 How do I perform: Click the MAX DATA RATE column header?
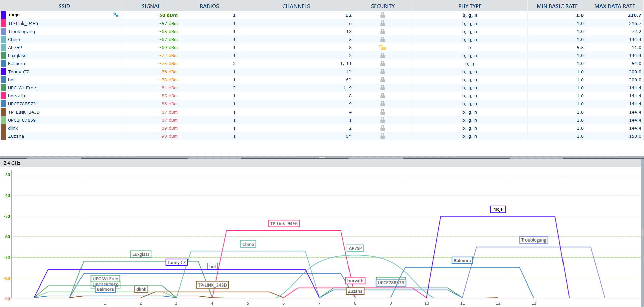click(614, 6)
